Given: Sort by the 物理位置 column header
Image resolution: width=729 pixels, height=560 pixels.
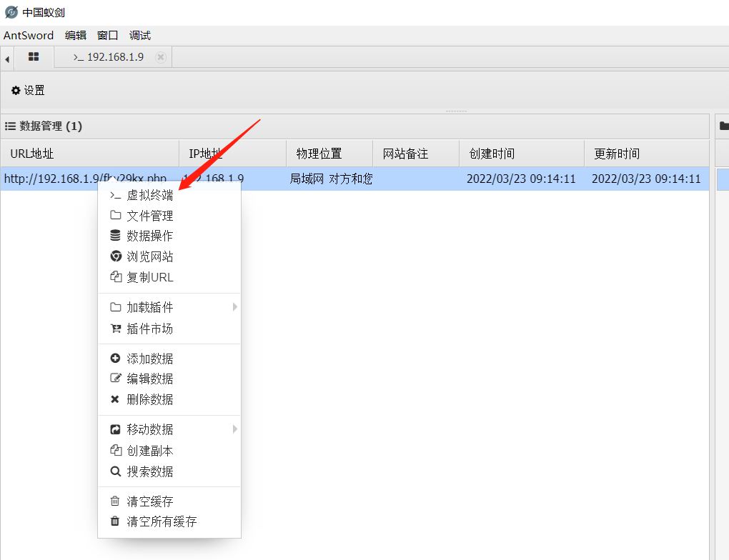Looking at the screenshot, I should [x=329, y=154].
